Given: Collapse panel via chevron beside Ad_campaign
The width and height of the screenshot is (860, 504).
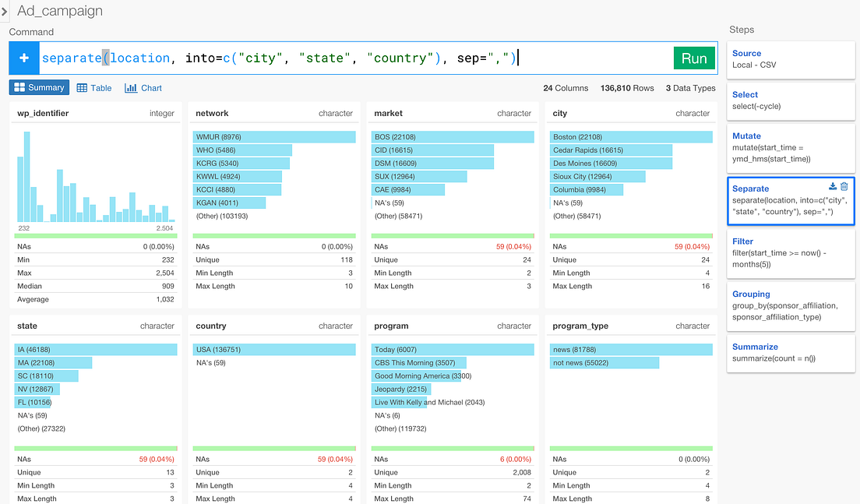Looking at the screenshot, I should [x=7, y=11].
